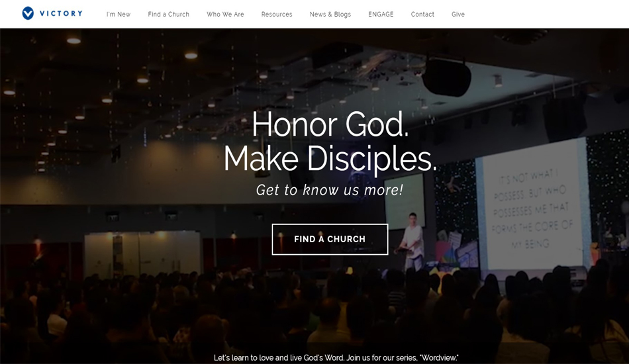Click Get to know us more tagline

pyautogui.click(x=329, y=190)
